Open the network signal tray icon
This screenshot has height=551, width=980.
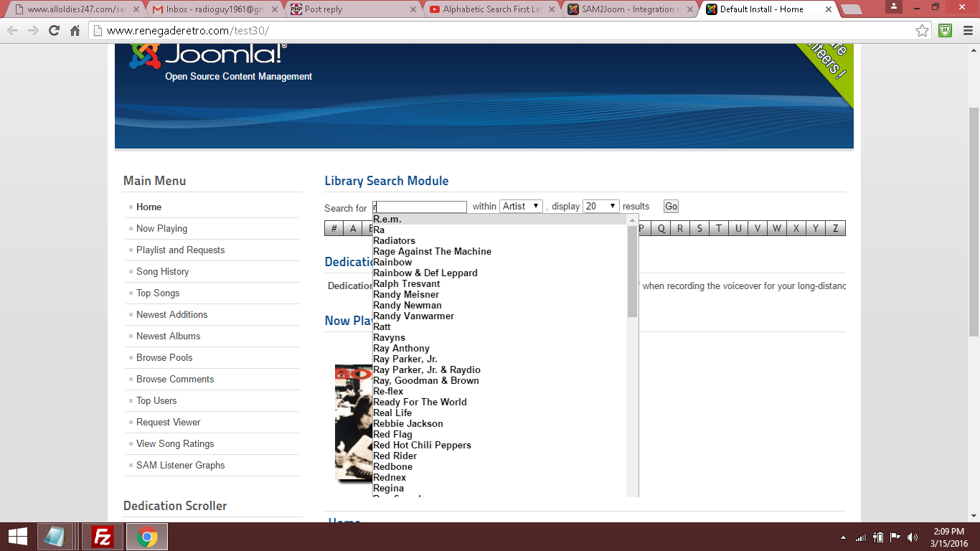[861, 537]
